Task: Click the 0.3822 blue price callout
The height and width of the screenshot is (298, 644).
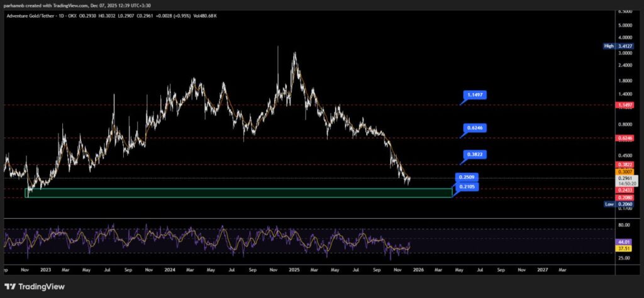Action: [x=475, y=154]
